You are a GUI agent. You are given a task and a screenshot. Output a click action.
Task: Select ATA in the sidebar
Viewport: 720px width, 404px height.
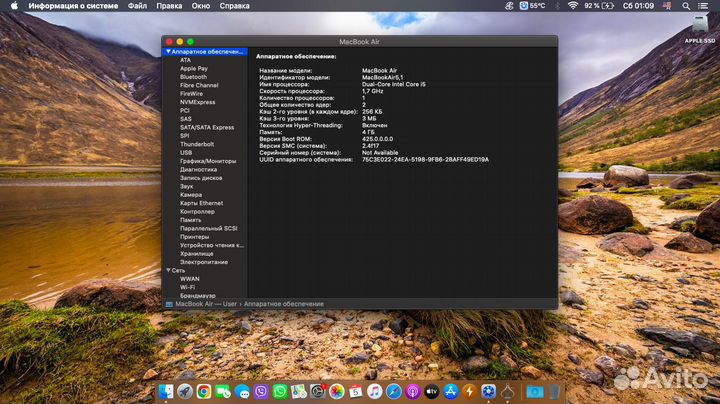tap(186, 60)
